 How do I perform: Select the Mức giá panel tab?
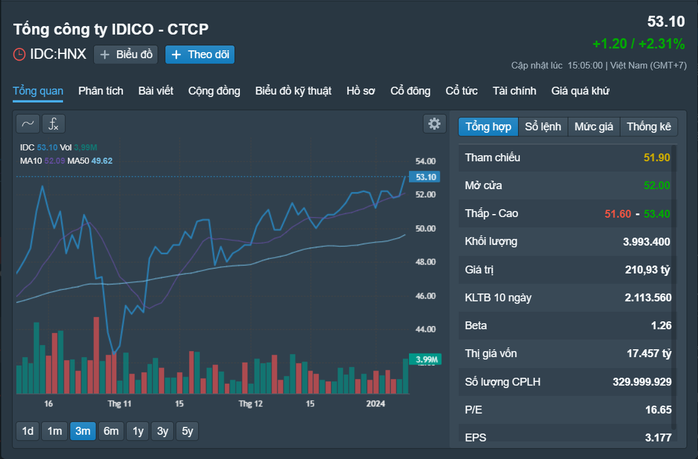click(594, 127)
